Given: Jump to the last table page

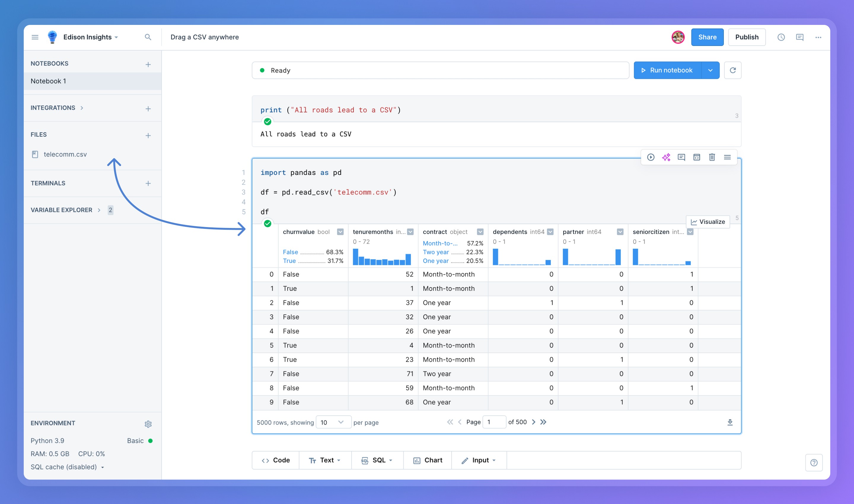Looking at the screenshot, I should [543, 422].
